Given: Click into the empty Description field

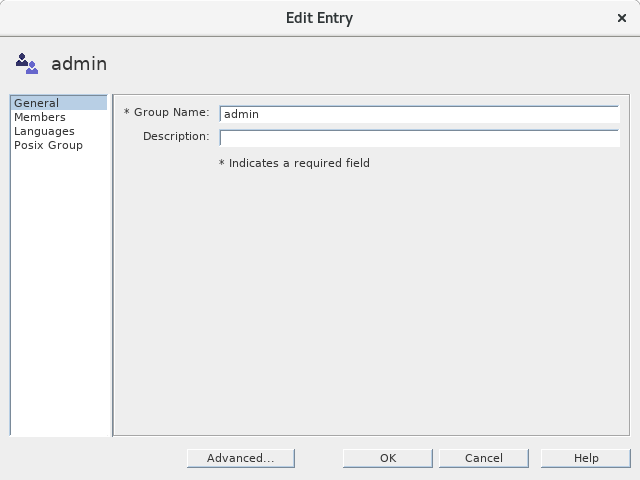Looking at the screenshot, I should click(x=418, y=137).
